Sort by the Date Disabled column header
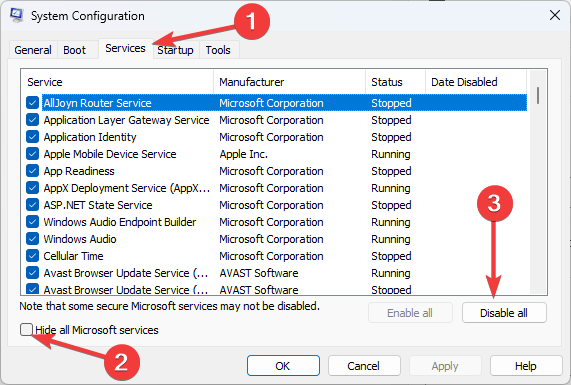Screen dimensions: 571x385 [x=476, y=82]
